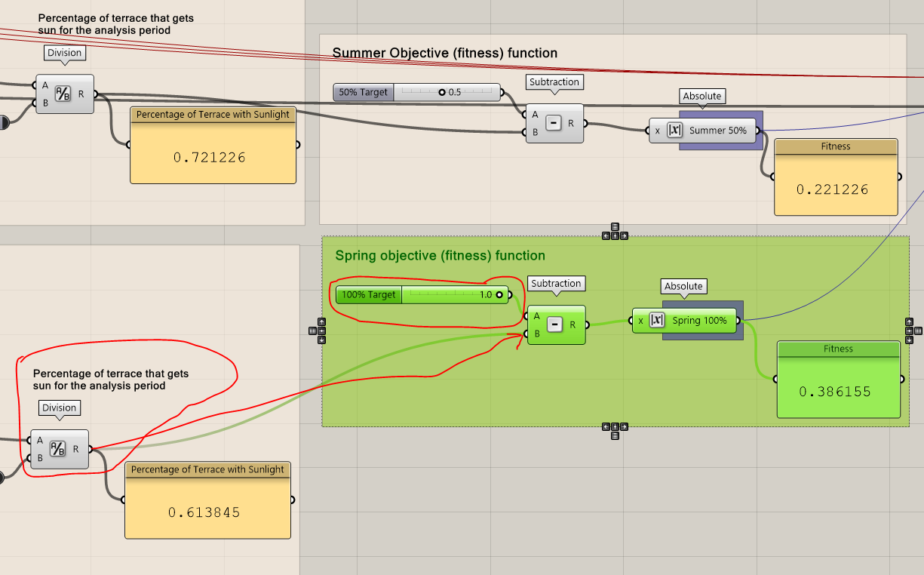The image size is (924, 575).
Task: Click the Division icon in the lower component
Action: tap(57, 449)
